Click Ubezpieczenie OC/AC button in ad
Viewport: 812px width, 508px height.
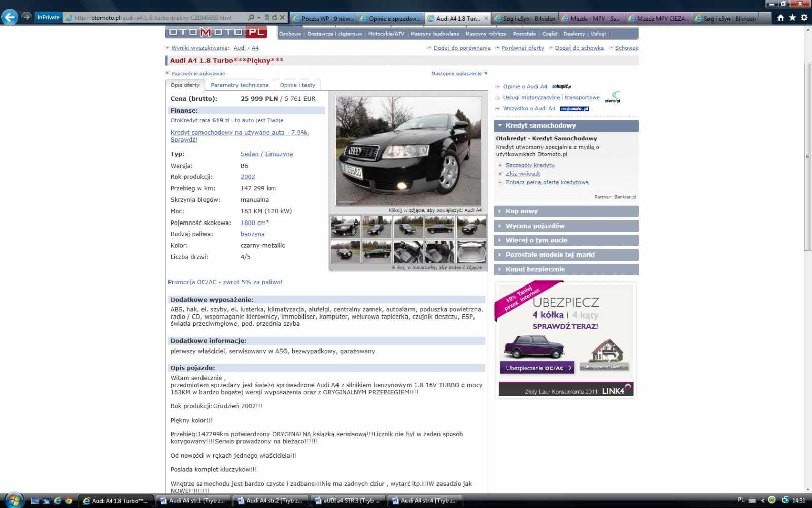(537, 368)
